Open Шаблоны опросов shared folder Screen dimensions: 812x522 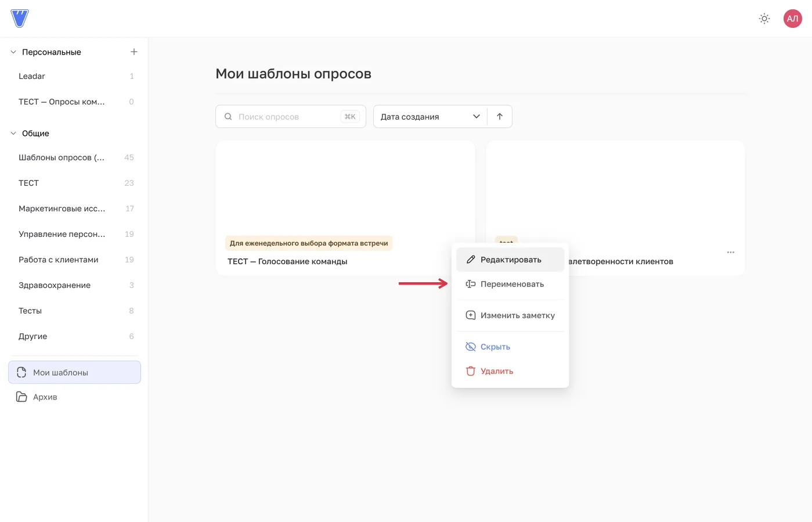point(74,157)
